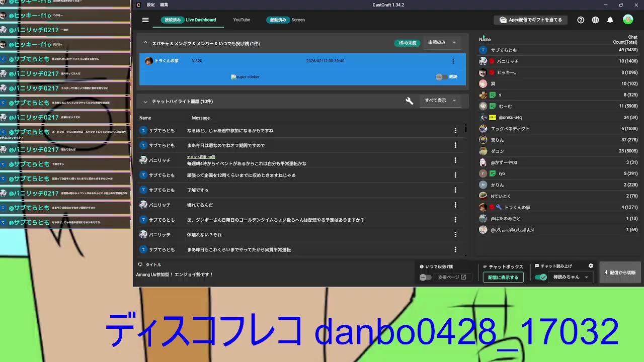
Task: Open the 支援ページ link
Action: coord(452,277)
